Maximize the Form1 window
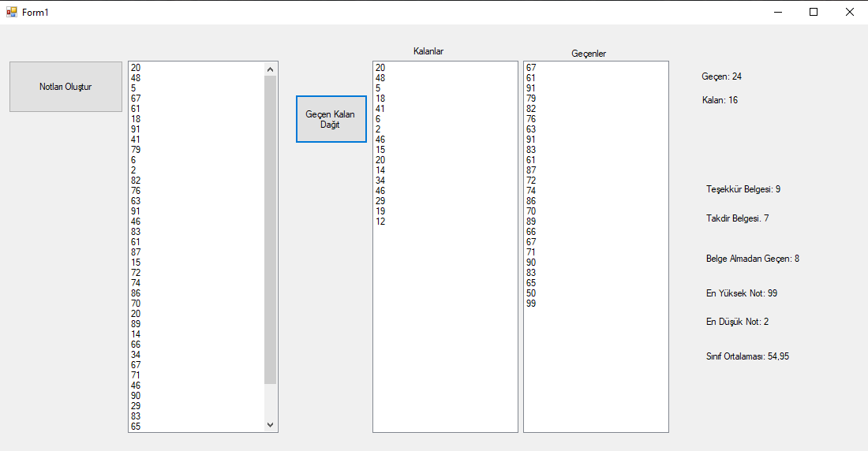The width and height of the screenshot is (868, 451). tap(814, 12)
